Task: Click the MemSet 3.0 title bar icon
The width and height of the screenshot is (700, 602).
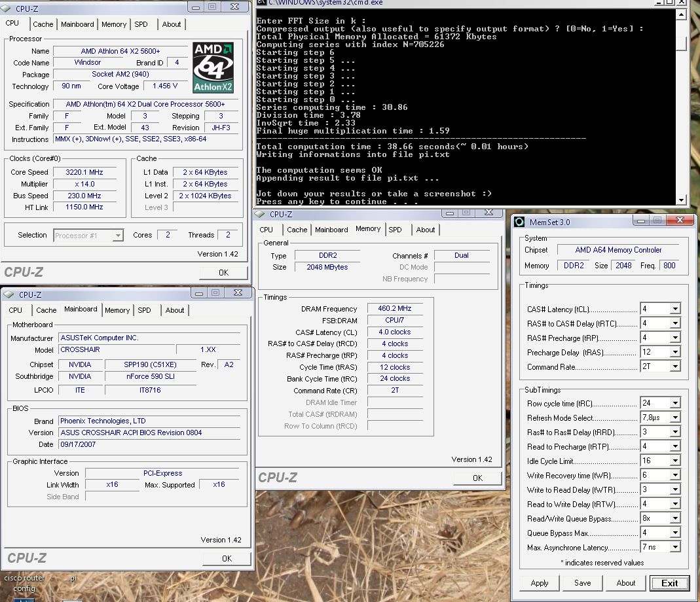Action: coord(519,222)
